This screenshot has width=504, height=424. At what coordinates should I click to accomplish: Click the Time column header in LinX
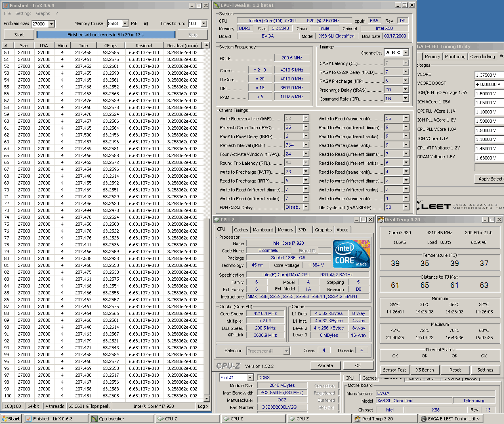point(83,46)
